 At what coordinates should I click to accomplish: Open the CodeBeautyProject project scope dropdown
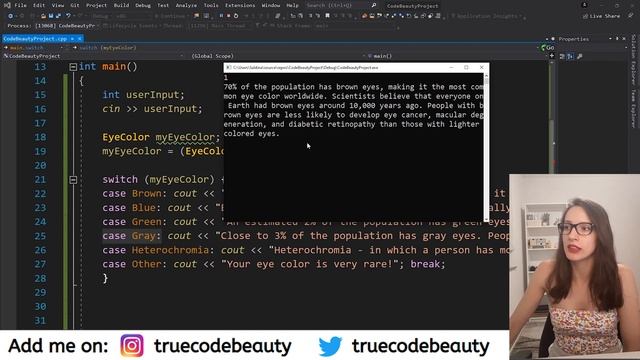tap(93, 56)
